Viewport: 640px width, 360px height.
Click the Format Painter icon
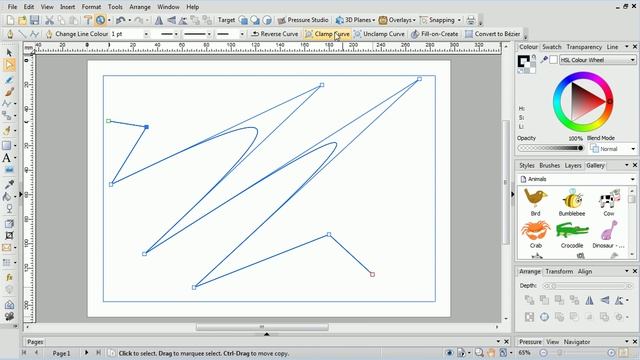[x=87, y=20]
